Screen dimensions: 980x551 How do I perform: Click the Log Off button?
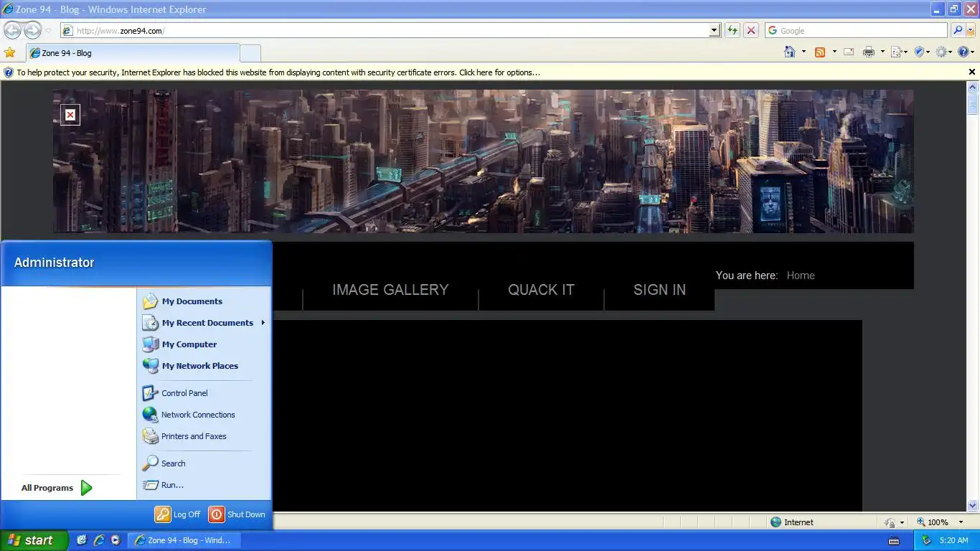pos(178,514)
